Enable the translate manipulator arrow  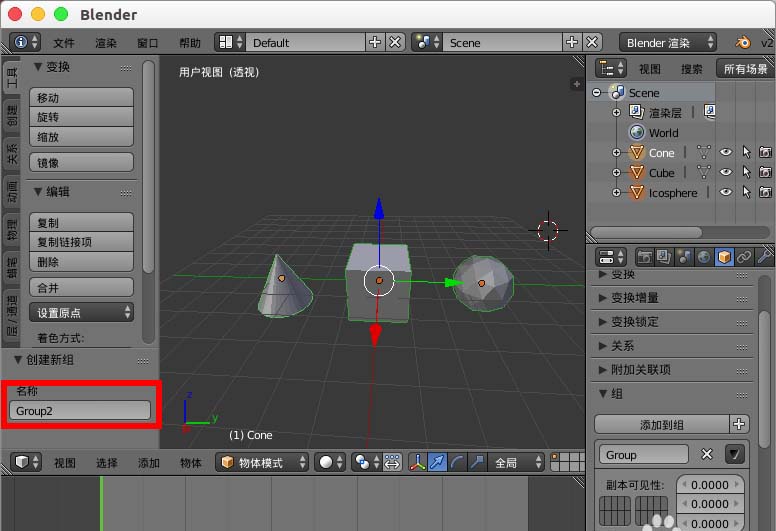click(x=437, y=462)
